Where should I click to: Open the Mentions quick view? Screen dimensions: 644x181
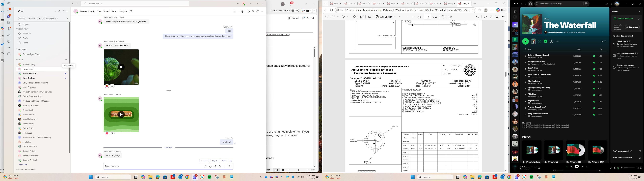(x=27, y=34)
